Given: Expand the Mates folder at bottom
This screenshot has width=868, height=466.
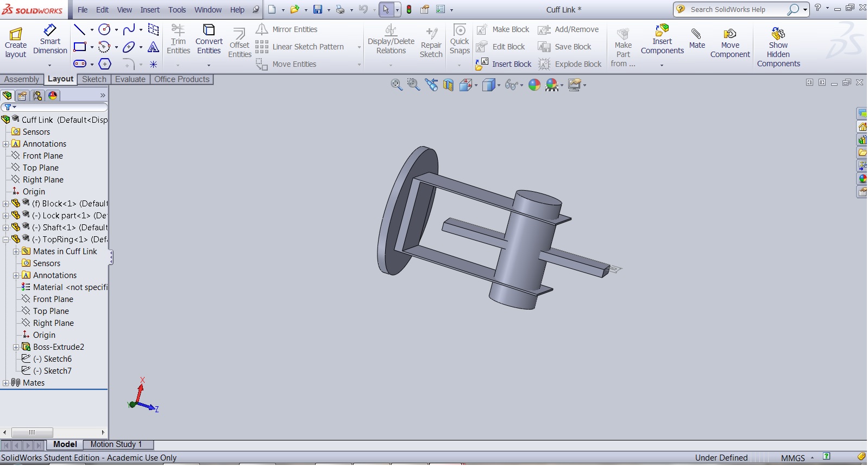Looking at the screenshot, I should (x=5, y=383).
